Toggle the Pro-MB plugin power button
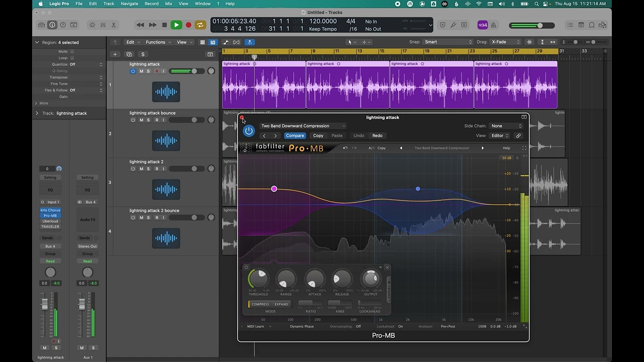Viewport: 644px width, 362px height. (249, 131)
